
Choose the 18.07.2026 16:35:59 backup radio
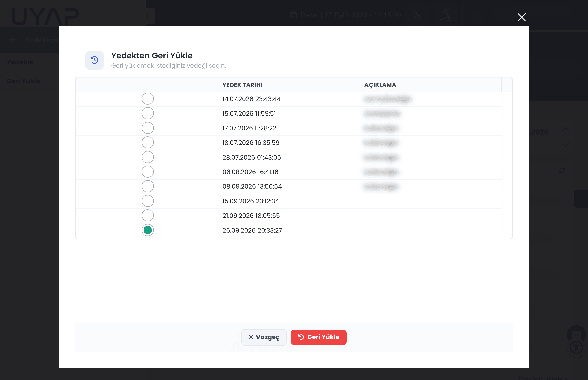148,142
